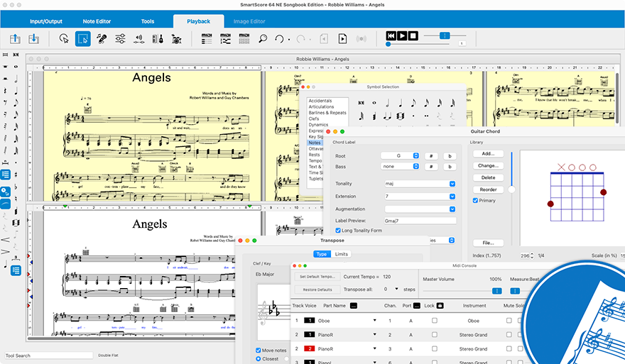This screenshot has height=364, width=625.
Task: Click the root sharp button in Guitar Chord
Action: [x=431, y=156]
